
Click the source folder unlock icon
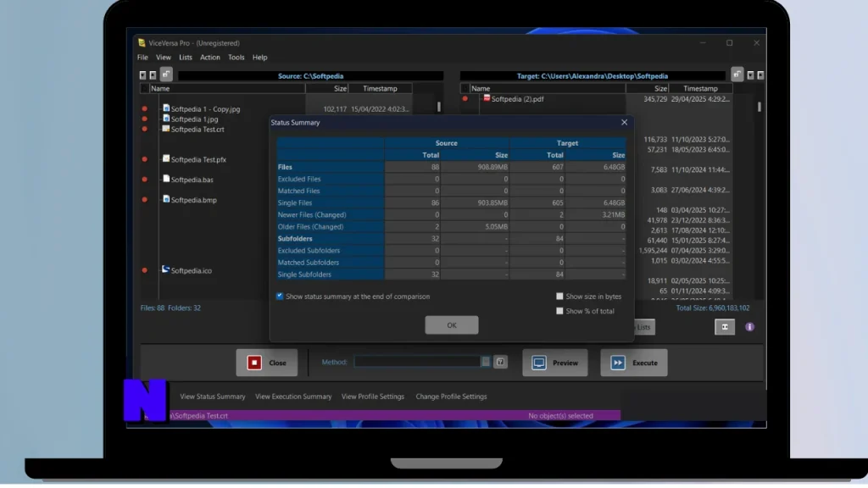[x=166, y=74]
